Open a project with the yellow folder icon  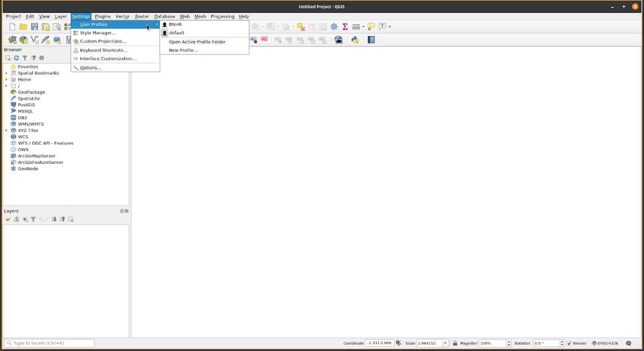tap(23, 27)
